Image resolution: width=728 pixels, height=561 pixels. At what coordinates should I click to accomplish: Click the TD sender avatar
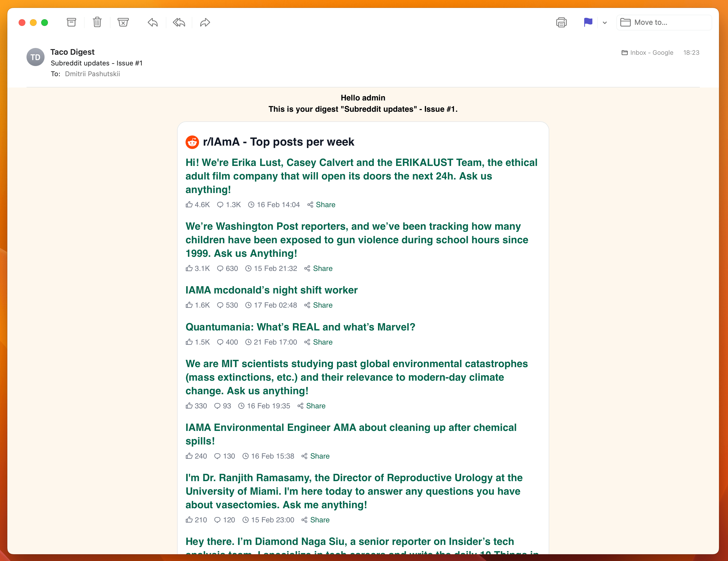click(35, 57)
